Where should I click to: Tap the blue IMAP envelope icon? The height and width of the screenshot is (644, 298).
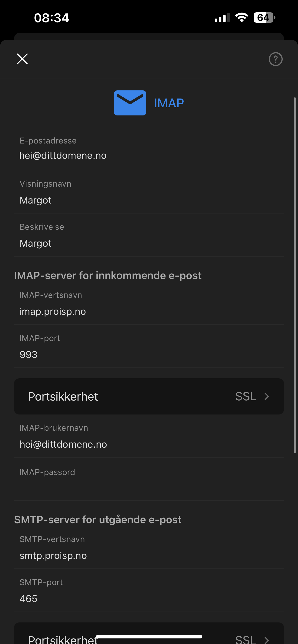click(x=130, y=103)
